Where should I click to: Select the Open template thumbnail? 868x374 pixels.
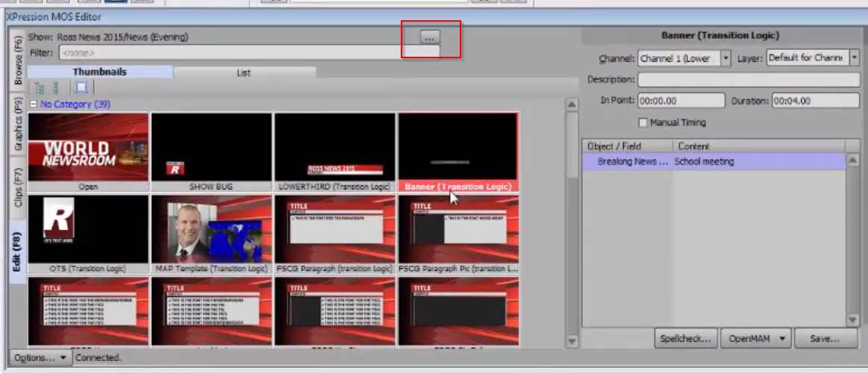click(88, 152)
